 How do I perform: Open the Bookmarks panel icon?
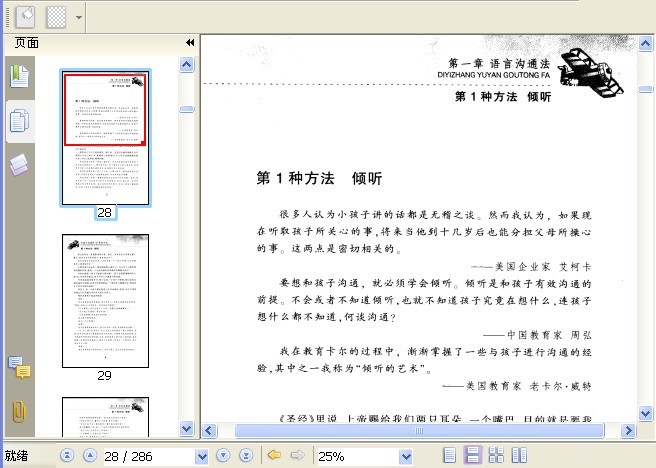19,76
